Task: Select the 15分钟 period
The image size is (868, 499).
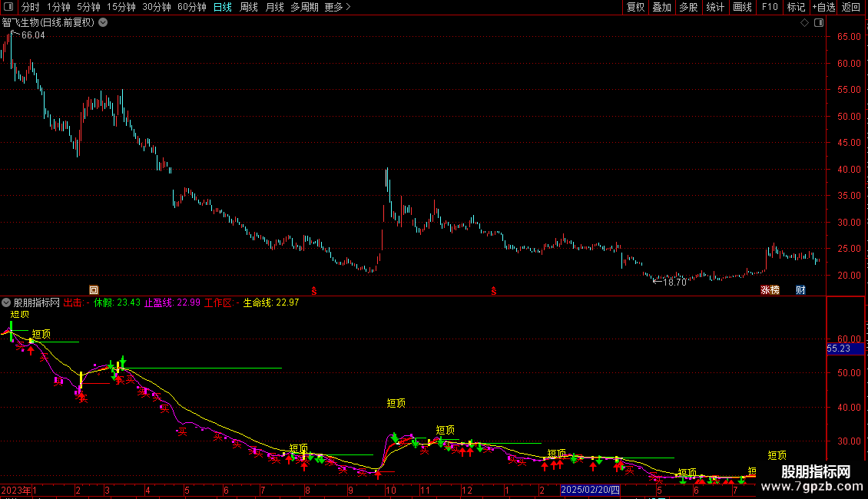Action: coord(121,7)
